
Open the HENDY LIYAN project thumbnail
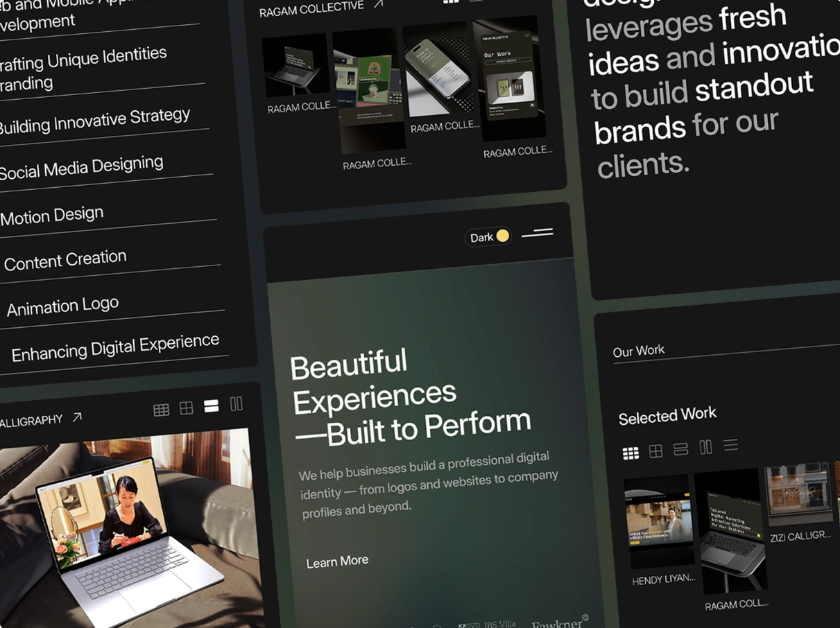[659, 521]
